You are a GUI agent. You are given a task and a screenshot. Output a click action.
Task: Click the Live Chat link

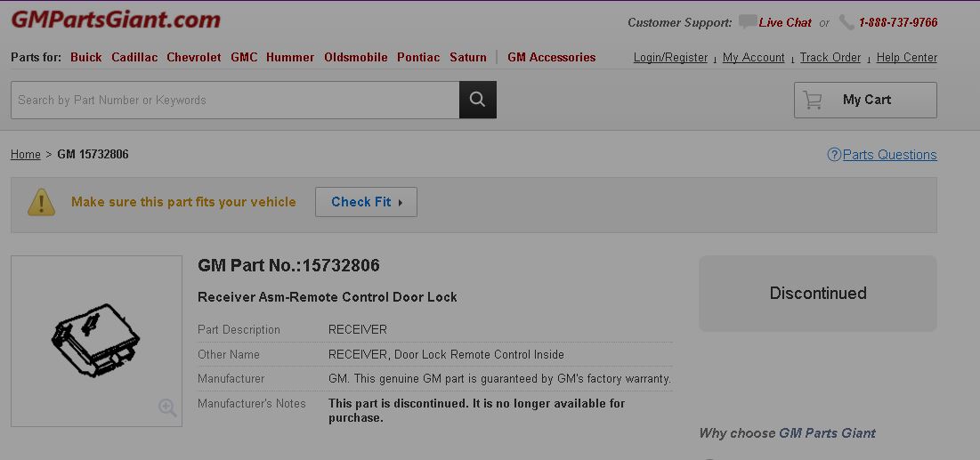pos(785,22)
